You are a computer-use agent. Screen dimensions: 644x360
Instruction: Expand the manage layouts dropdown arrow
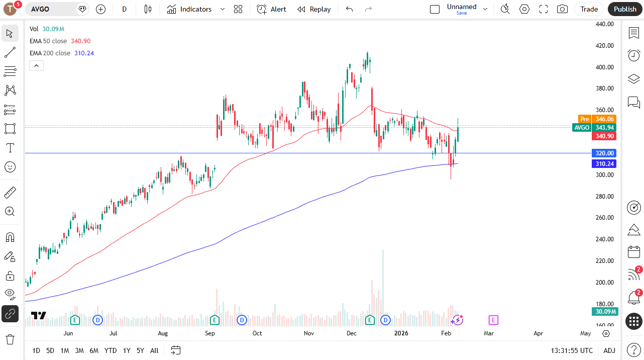coord(485,9)
